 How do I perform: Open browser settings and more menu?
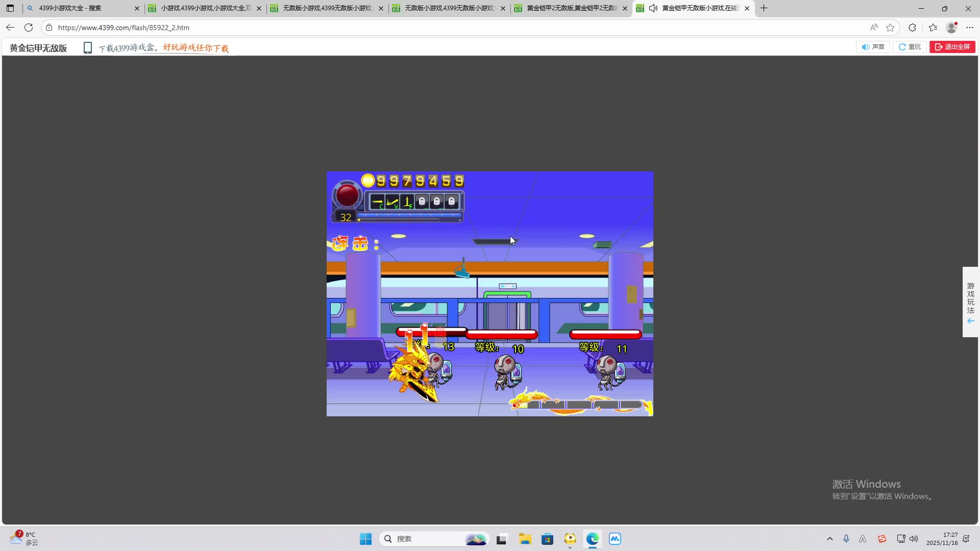point(970,28)
